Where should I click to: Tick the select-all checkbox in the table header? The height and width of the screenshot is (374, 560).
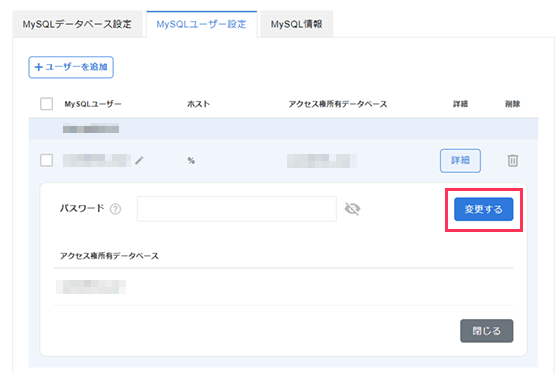pyautogui.click(x=46, y=104)
